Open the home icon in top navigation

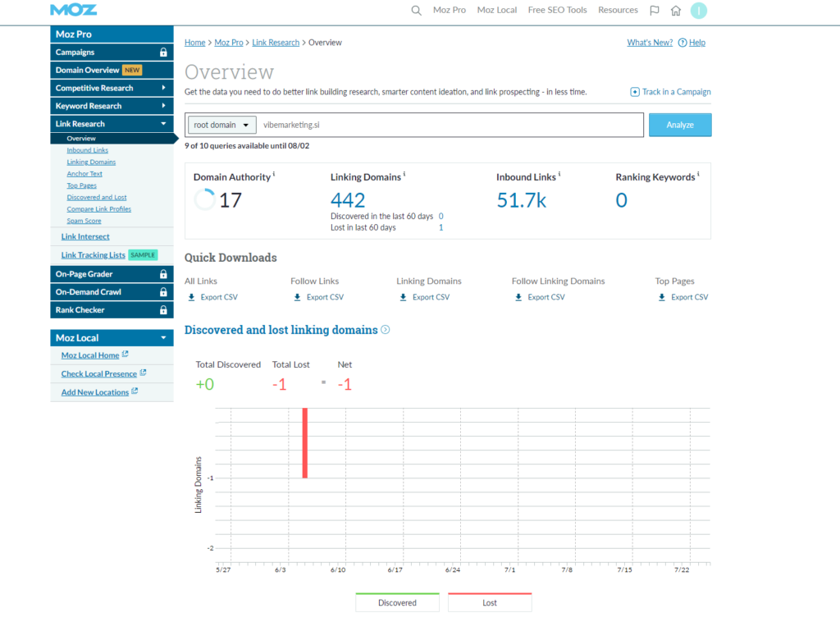tap(675, 11)
